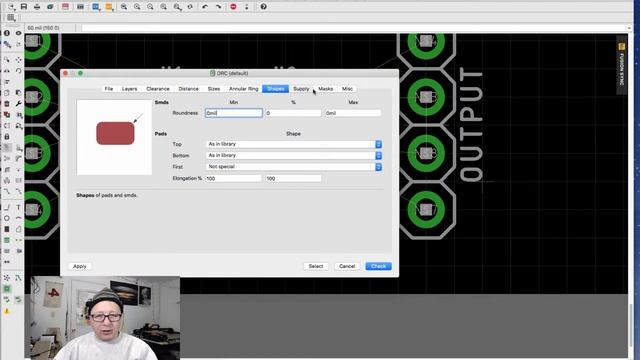
Task: Switch to the Annular Ring tab
Action: tap(244, 89)
